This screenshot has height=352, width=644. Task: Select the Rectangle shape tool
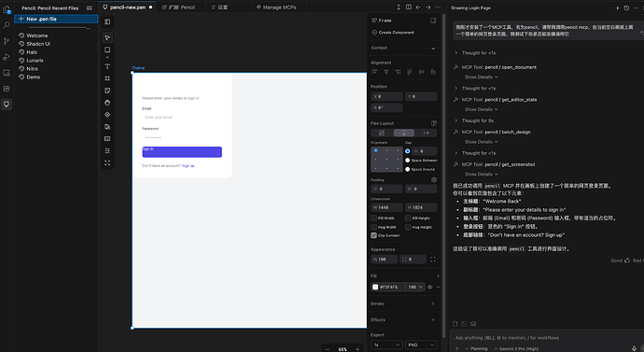coord(107,49)
